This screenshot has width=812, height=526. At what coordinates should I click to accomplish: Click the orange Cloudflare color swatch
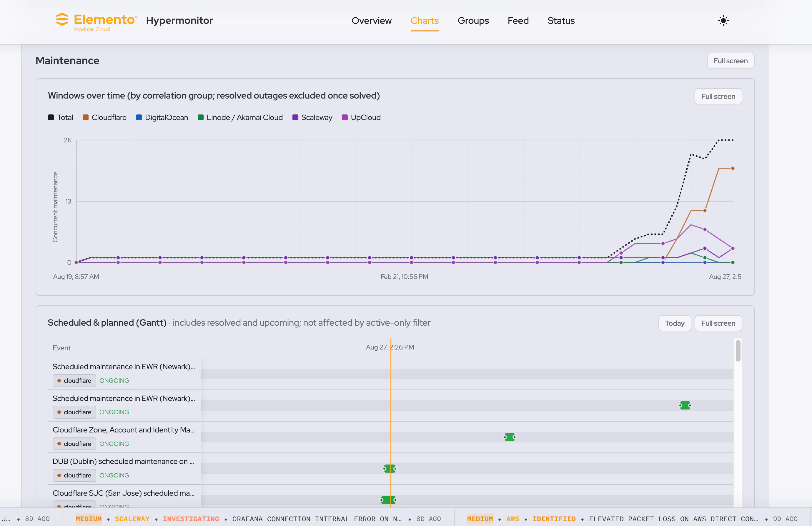coord(86,117)
